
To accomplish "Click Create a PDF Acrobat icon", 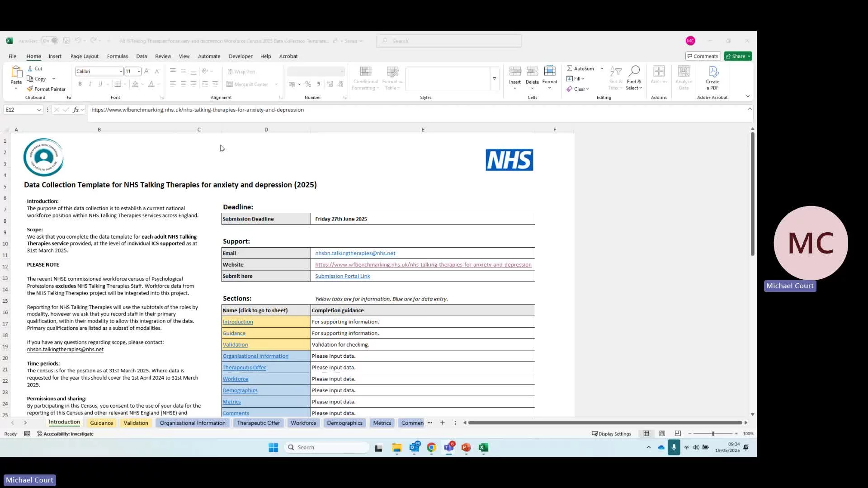I will click(x=713, y=71).
